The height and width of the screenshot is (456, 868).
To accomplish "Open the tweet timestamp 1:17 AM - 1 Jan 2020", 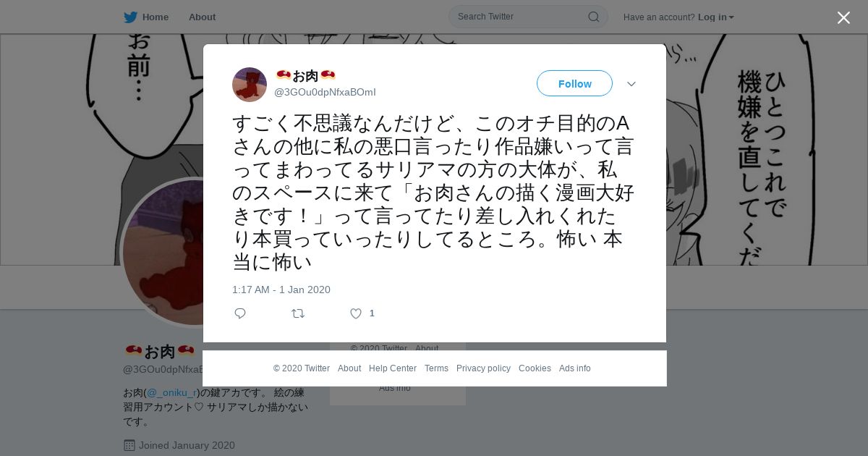I will click(x=281, y=290).
